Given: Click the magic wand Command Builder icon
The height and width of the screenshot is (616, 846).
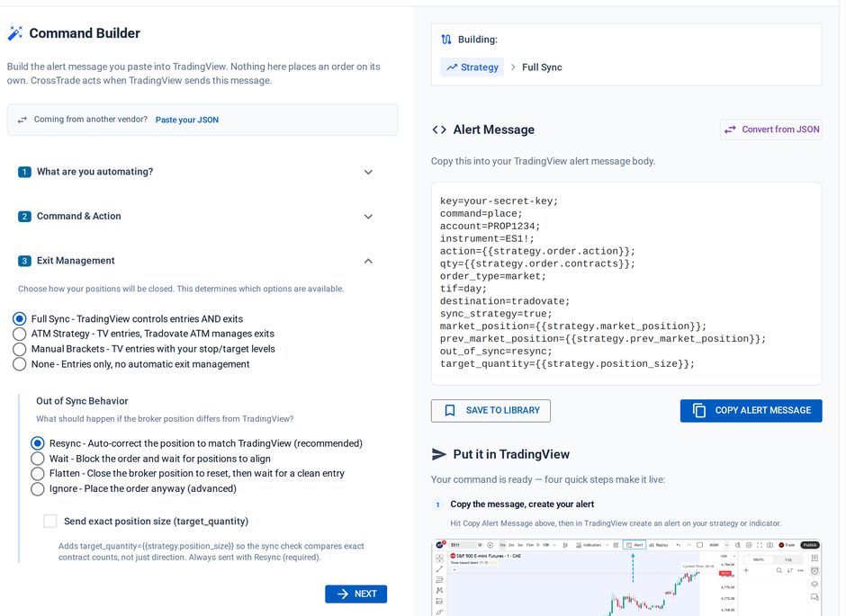Looking at the screenshot, I should tap(14, 33).
